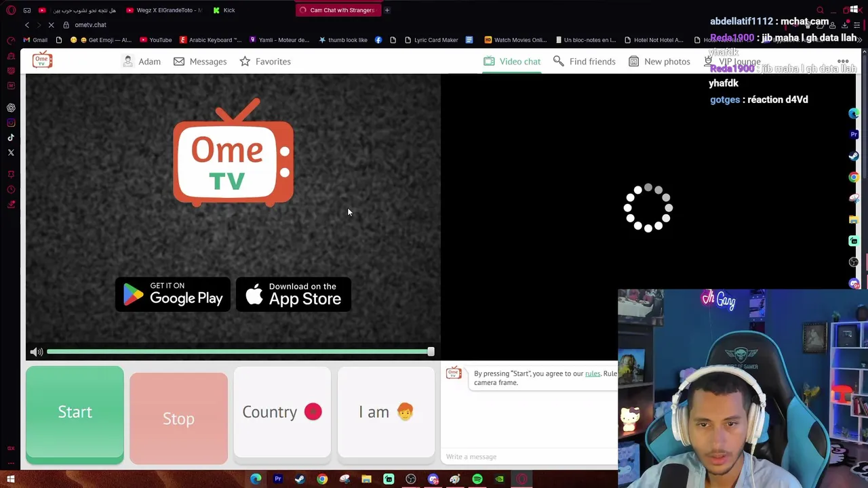
Task: Launch Microsoft Edge from the taskbar
Action: pos(256,479)
